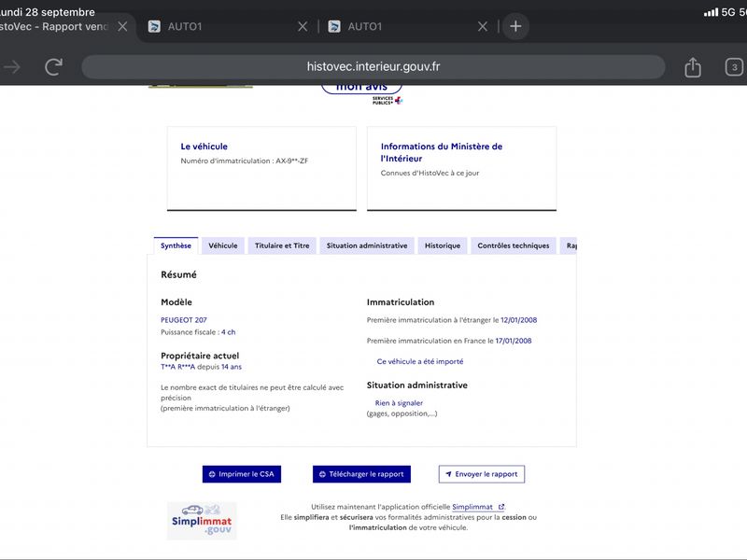Tap the browser share icon
This screenshot has width=747, height=560.
[x=693, y=66]
